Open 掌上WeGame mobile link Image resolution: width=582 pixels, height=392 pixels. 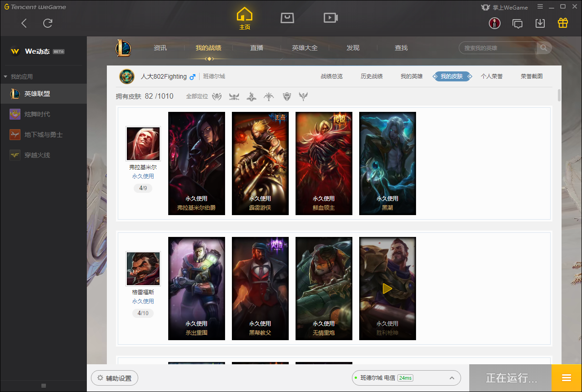tap(504, 7)
